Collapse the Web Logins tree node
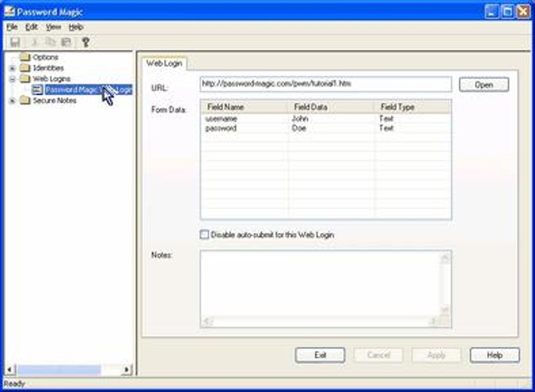 (x=12, y=79)
